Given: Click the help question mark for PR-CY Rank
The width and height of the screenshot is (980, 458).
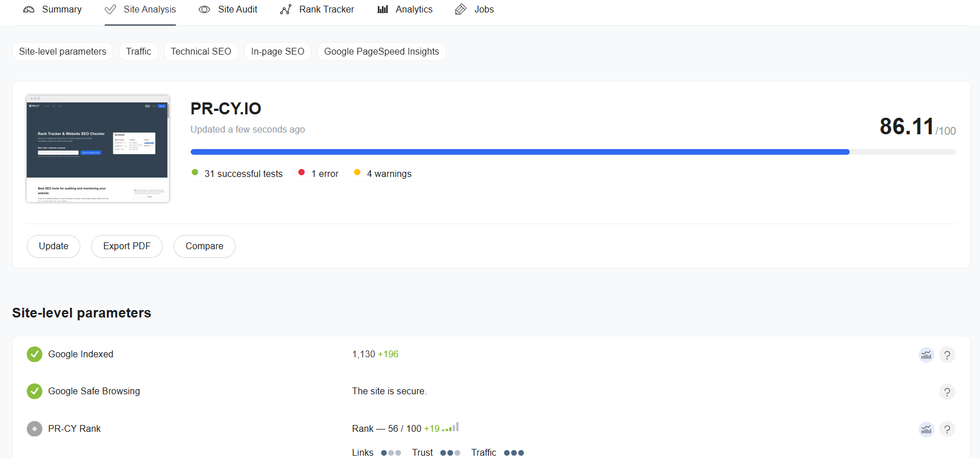Looking at the screenshot, I should click(x=946, y=430).
